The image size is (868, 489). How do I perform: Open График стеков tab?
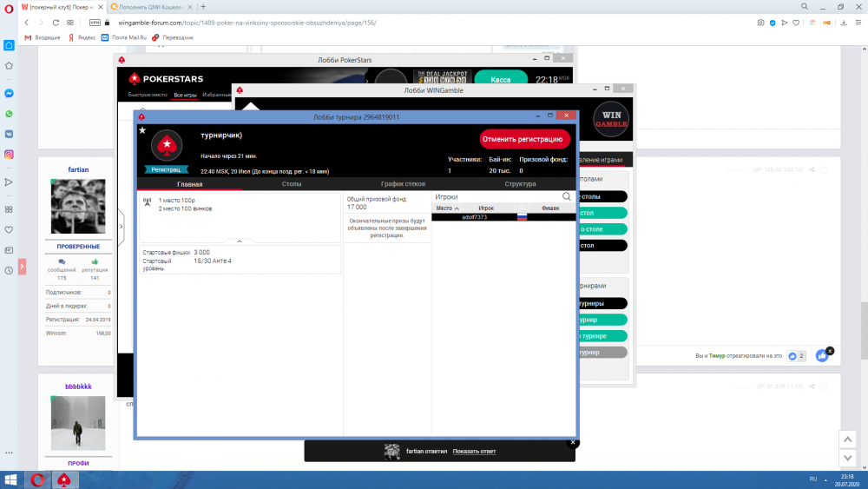[x=403, y=184]
